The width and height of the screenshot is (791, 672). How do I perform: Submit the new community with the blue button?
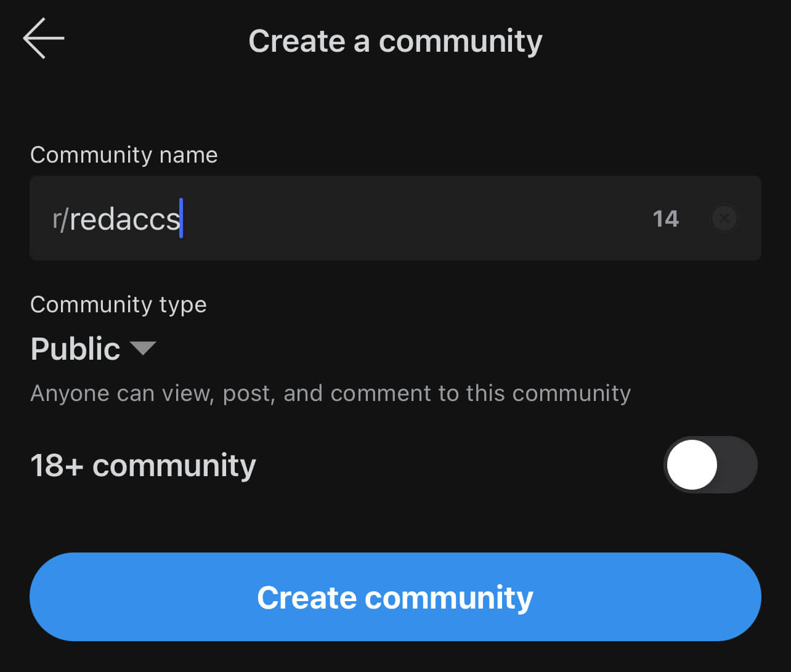(395, 596)
